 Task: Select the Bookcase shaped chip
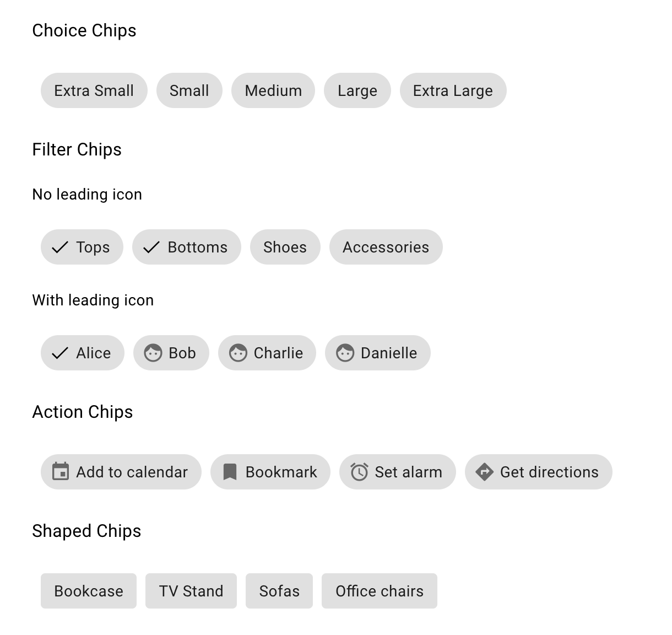point(88,591)
